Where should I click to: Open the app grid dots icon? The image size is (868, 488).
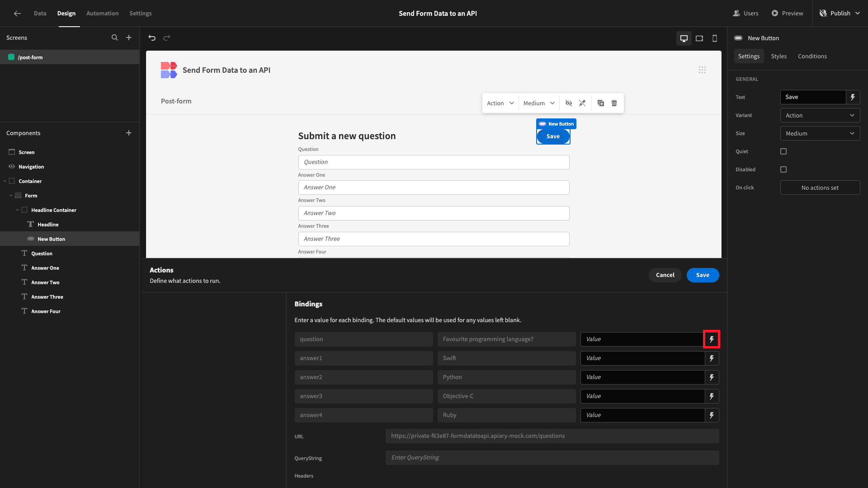pos(702,70)
